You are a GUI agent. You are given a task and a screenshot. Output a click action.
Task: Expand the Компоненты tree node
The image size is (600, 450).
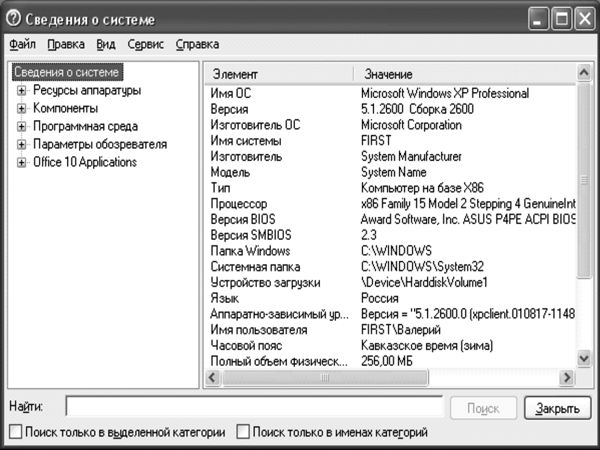(x=21, y=109)
